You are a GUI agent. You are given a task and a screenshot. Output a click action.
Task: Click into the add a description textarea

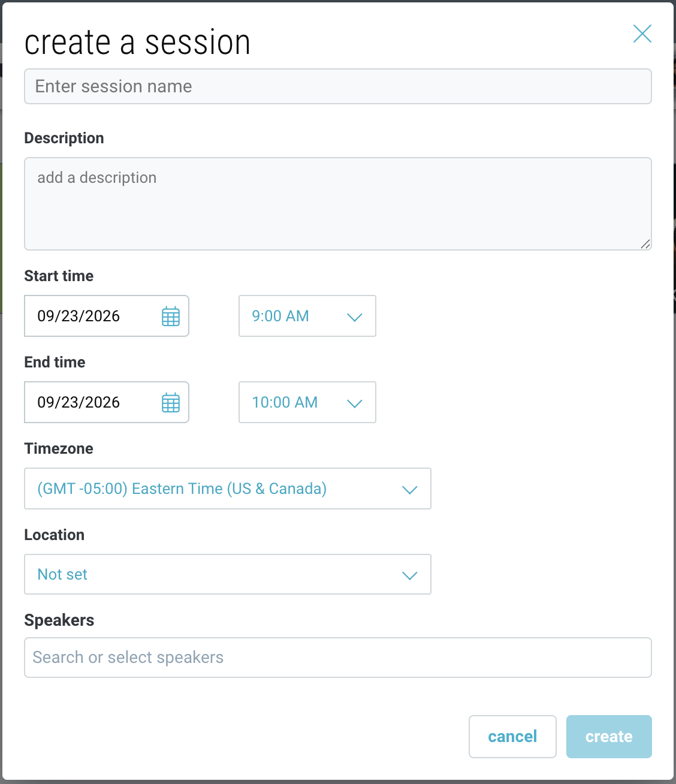pos(338,204)
